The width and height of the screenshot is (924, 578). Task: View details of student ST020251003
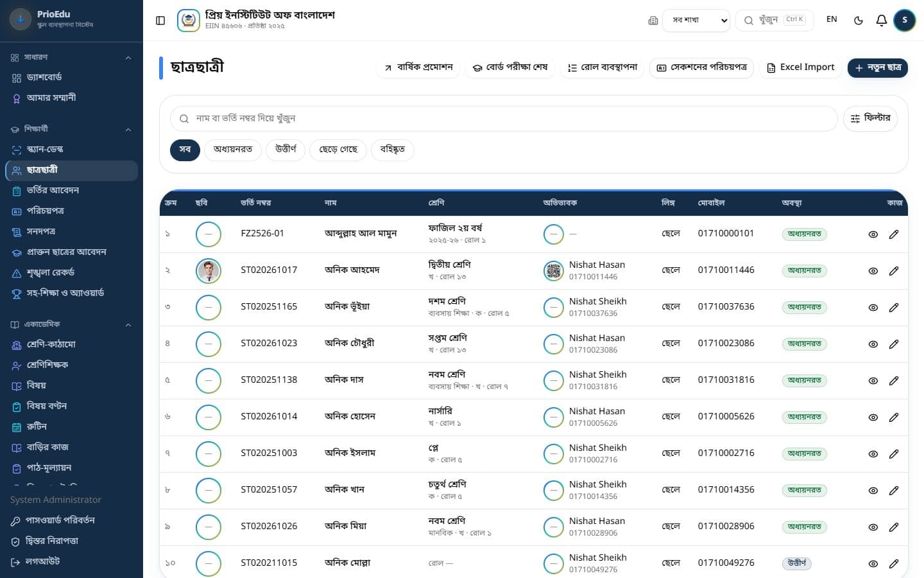(x=873, y=454)
